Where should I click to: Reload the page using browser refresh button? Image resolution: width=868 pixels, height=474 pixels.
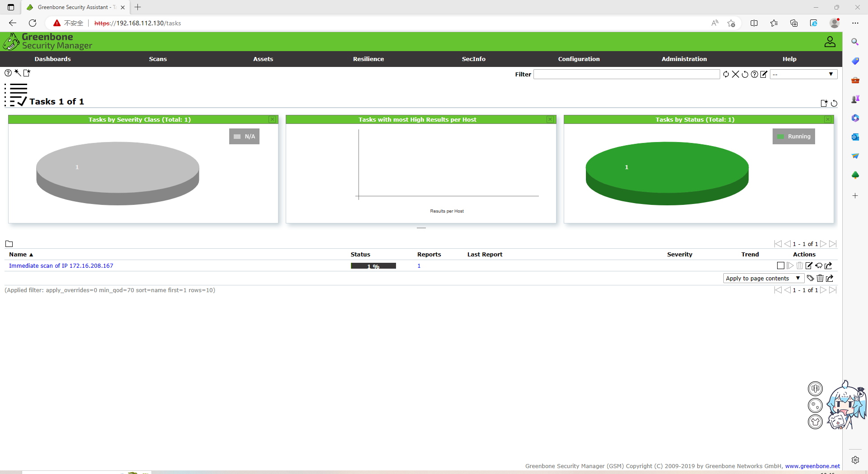coord(33,23)
